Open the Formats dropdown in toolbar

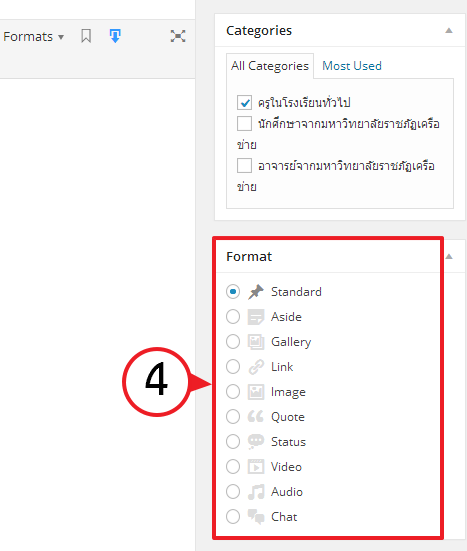pos(33,37)
